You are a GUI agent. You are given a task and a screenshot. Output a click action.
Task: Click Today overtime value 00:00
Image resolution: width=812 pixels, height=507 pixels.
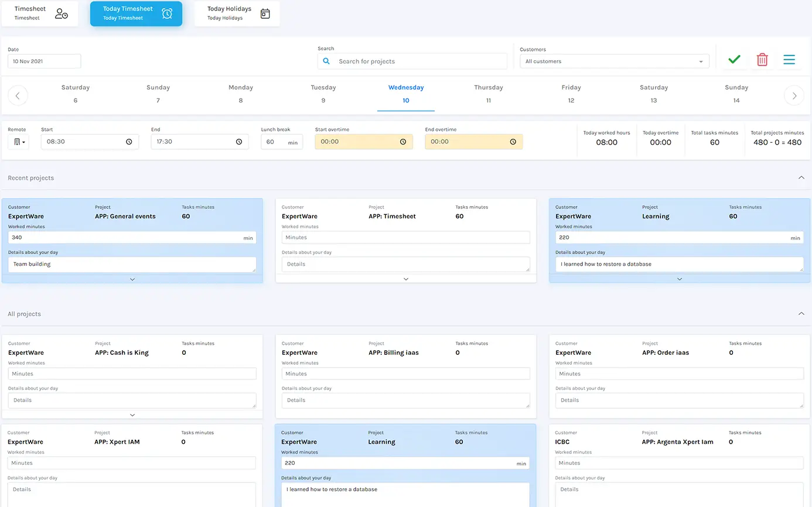click(660, 142)
